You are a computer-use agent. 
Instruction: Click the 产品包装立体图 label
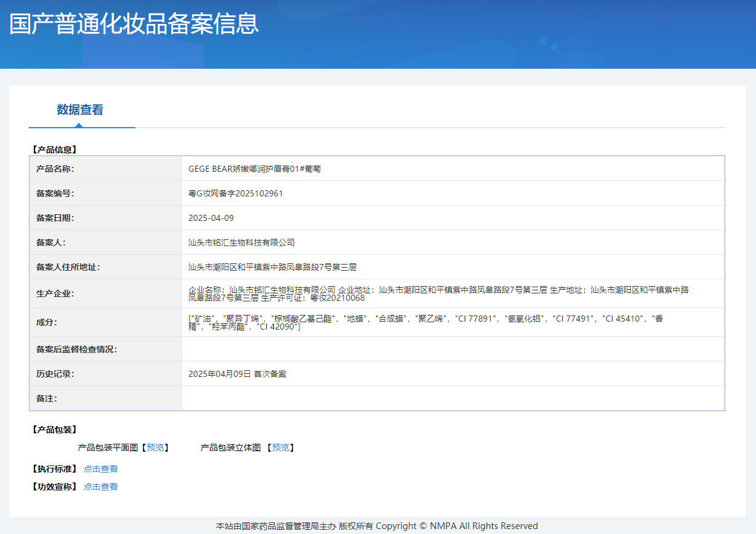point(231,447)
